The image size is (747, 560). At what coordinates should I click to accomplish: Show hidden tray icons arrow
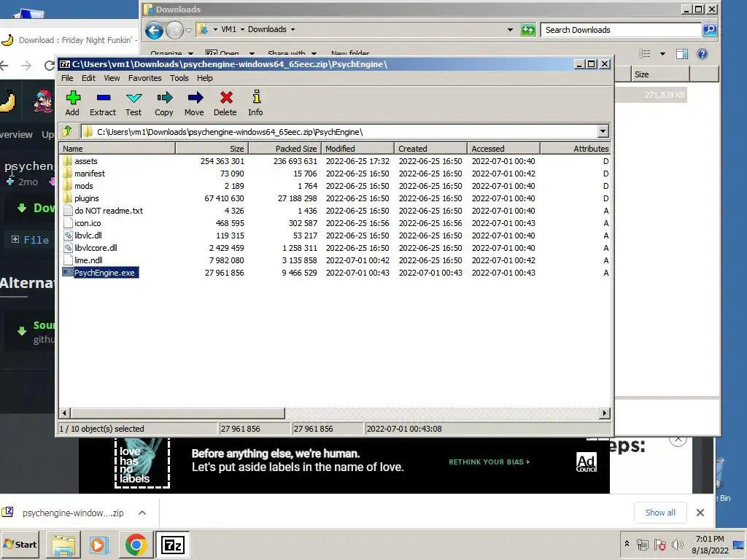coord(627,544)
